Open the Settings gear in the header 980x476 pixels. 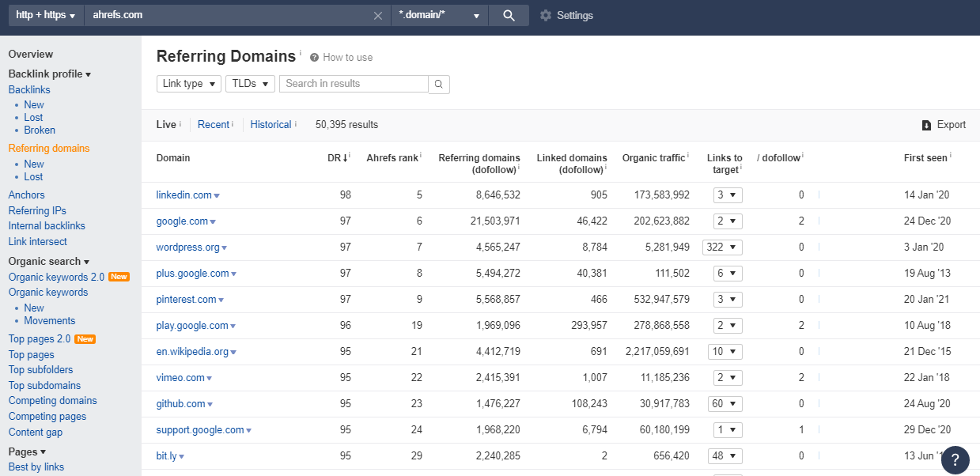[x=545, y=15]
